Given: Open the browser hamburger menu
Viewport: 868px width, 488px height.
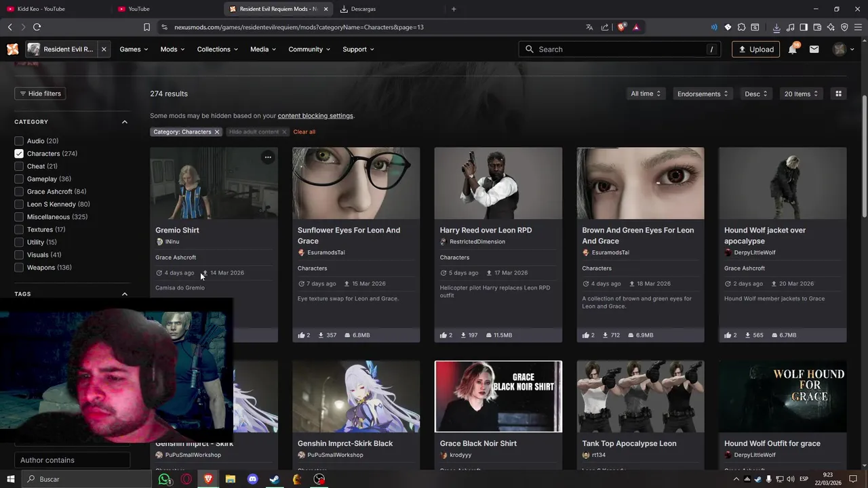Looking at the screenshot, I should (x=858, y=27).
